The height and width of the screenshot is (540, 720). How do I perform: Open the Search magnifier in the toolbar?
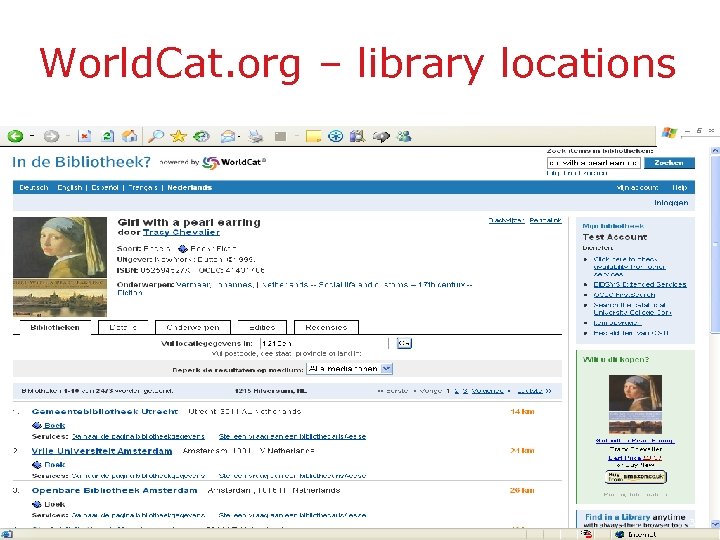point(156,136)
